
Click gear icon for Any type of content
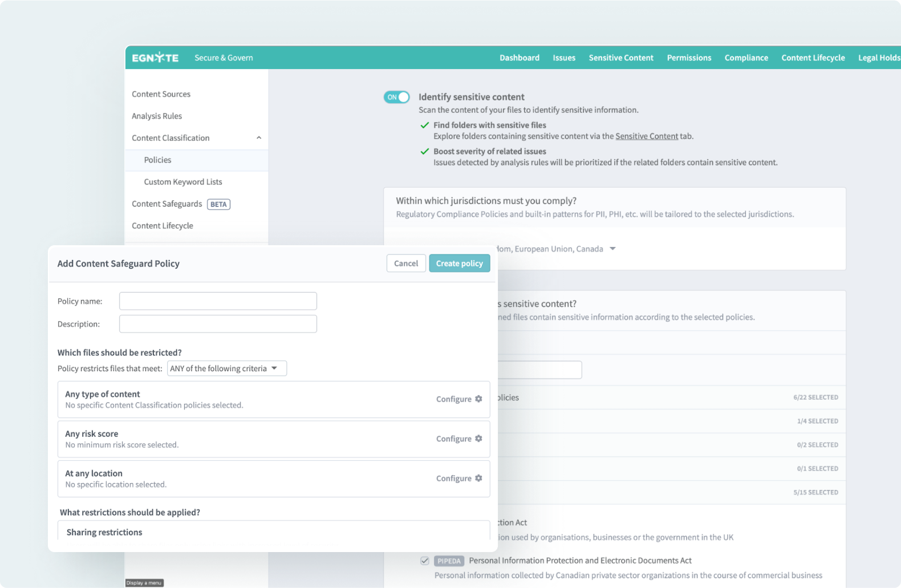478,399
